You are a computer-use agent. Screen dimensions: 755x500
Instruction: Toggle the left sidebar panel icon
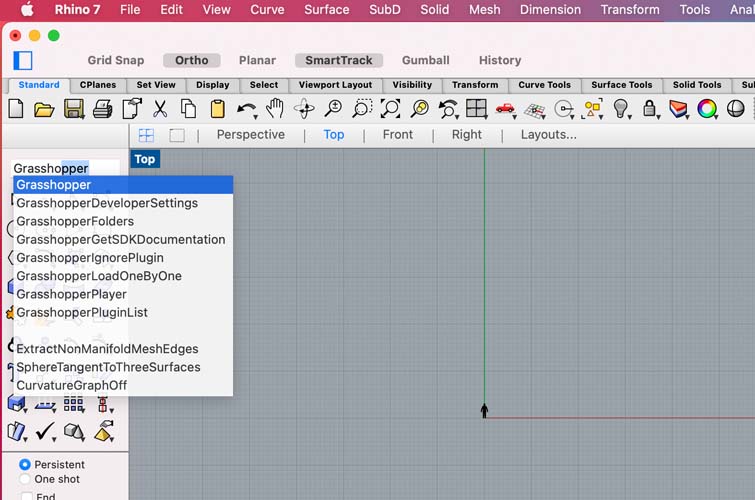tap(23, 61)
